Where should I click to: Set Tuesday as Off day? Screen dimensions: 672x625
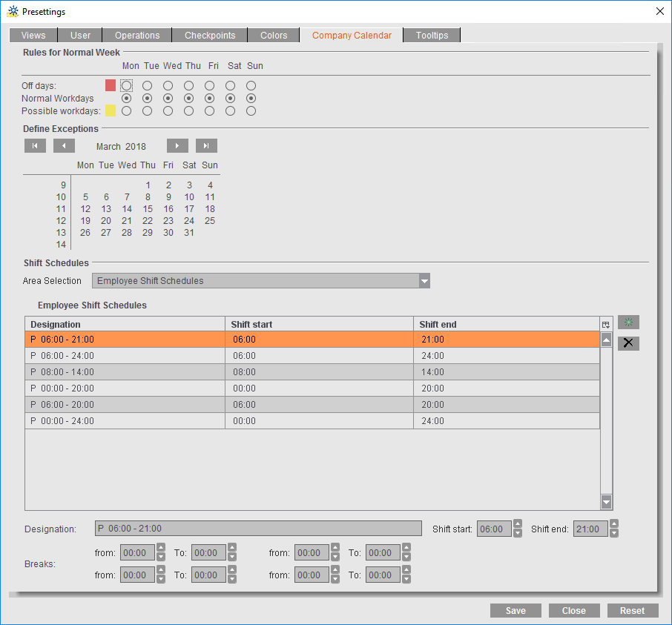(x=147, y=86)
